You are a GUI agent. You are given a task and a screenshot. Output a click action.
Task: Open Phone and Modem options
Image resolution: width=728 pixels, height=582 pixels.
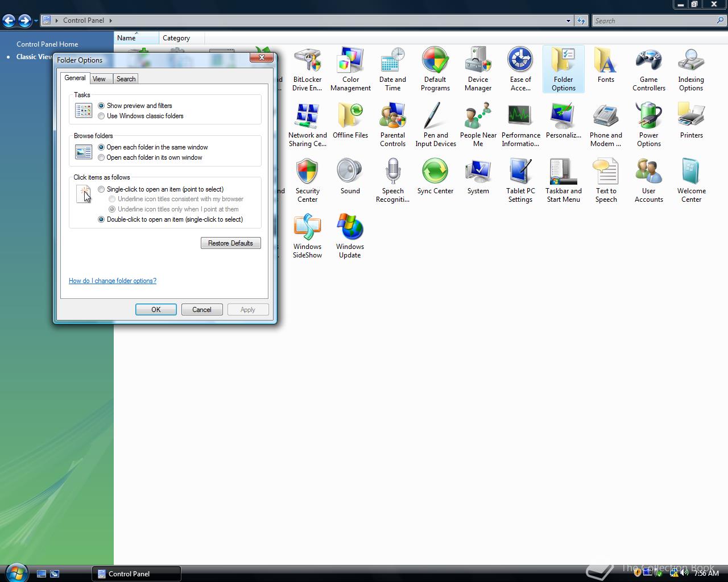coord(606,125)
